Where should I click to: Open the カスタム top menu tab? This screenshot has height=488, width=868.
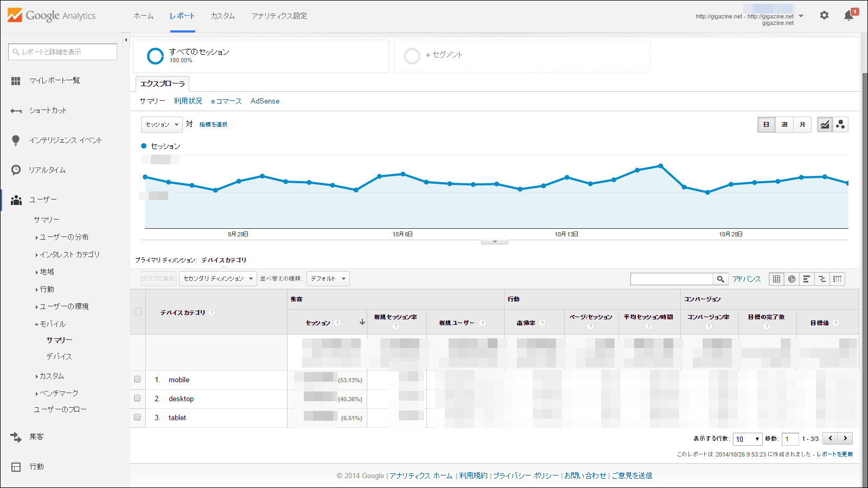click(222, 16)
